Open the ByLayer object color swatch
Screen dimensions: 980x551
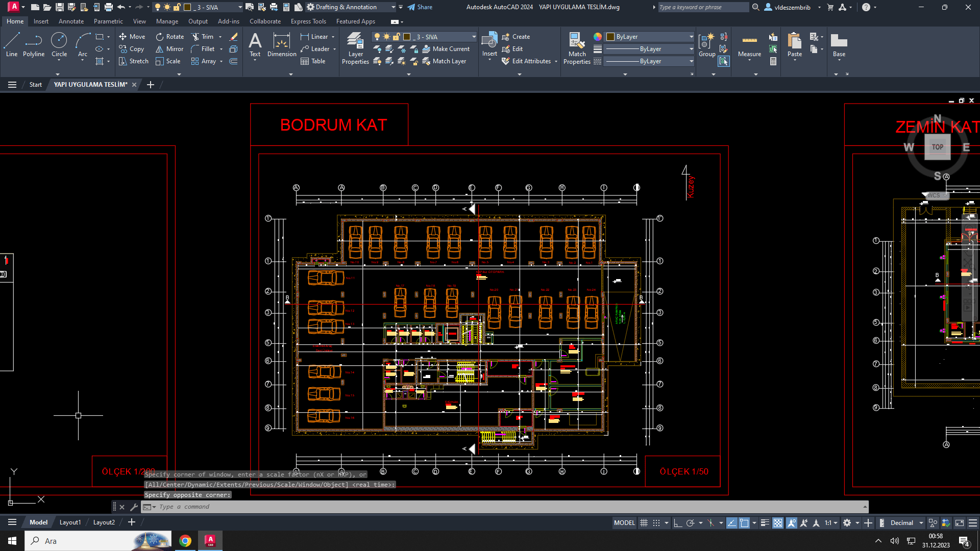point(610,37)
